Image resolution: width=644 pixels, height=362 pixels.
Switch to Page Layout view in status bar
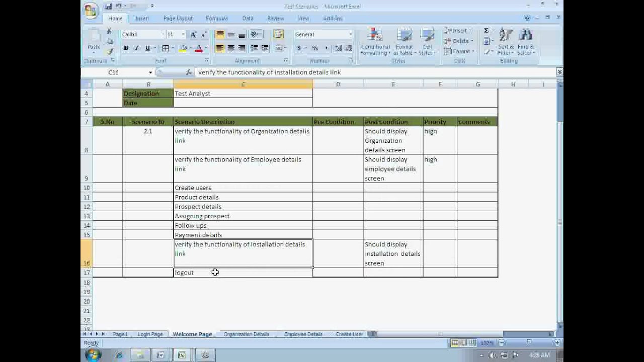click(x=463, y=342)
